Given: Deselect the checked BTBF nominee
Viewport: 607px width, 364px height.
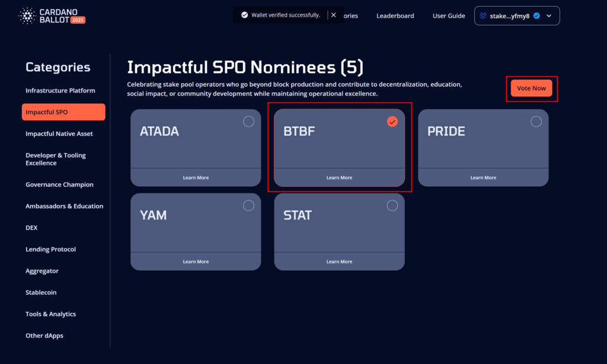Looking at the screenshot, I should [392, 122].
